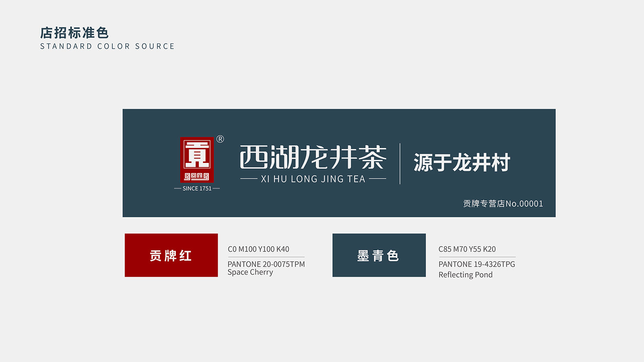
Task: Click the C85 M70 Y55 K20 value
Action: [467, 249]
